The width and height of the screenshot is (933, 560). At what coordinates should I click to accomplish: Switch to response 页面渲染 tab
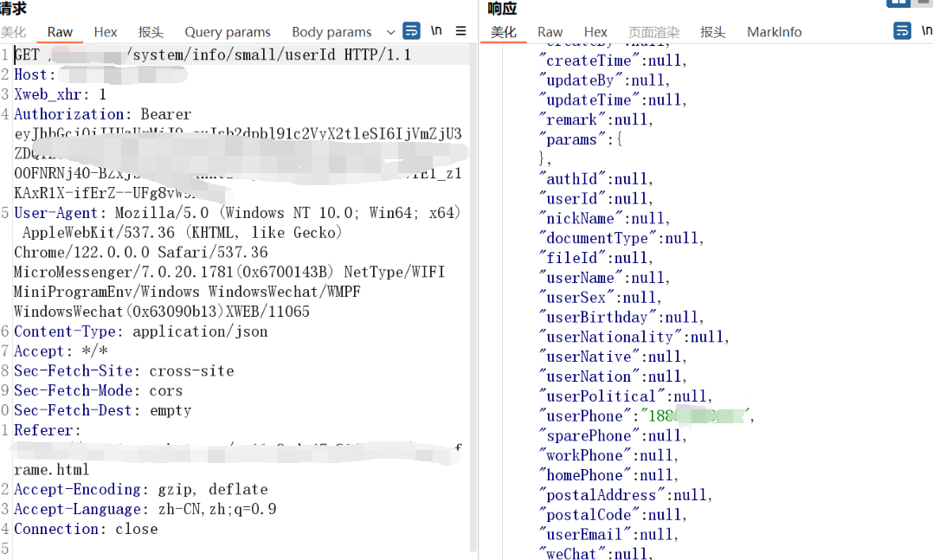653,32
